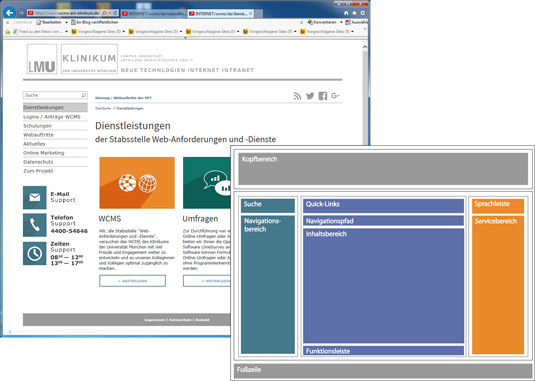Close the INTERNET/wcms/de/dienst... tab with its X
This screenshot has height=381, width=535.
(x=250, y=13)
